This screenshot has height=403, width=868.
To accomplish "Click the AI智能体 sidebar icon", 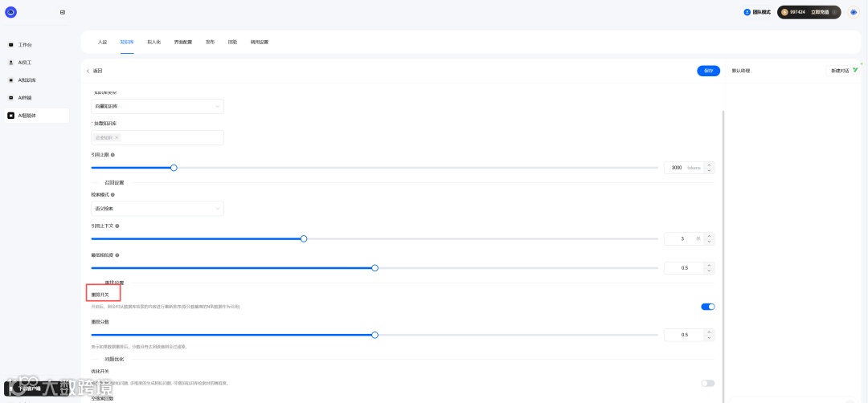I will click(11, 116).
